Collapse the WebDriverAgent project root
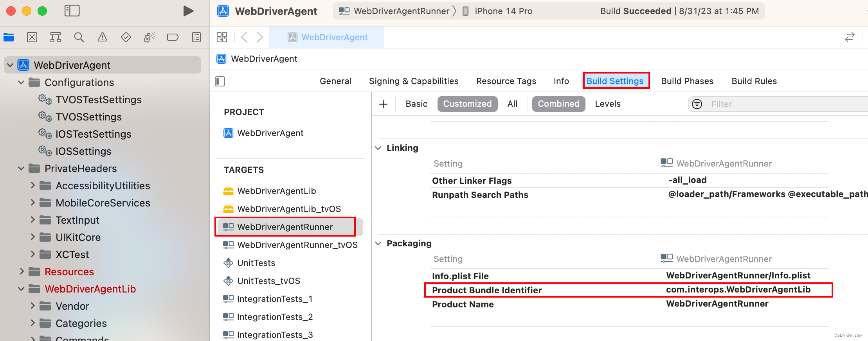Viewport: 868px width, 341px height. [11, 65]
